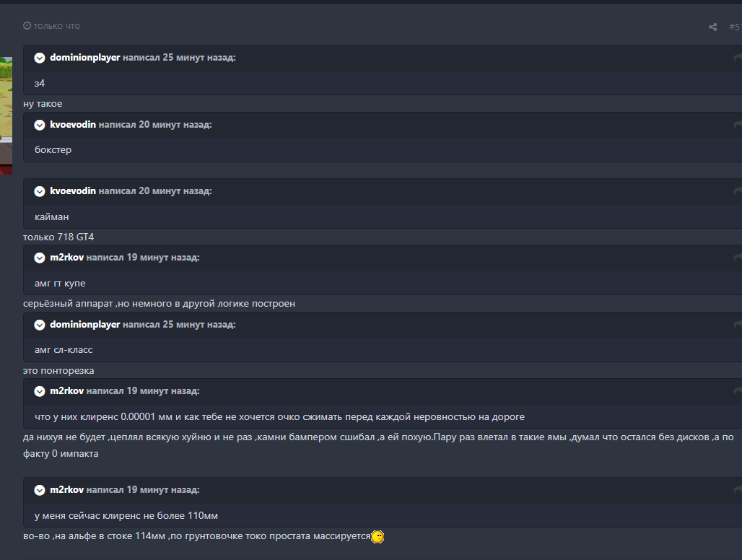Viewport: 742px width, 560px height.
Task: Click the jump arrow on the 'амг гт купе' quote
Action: click(x=737, y=258)
